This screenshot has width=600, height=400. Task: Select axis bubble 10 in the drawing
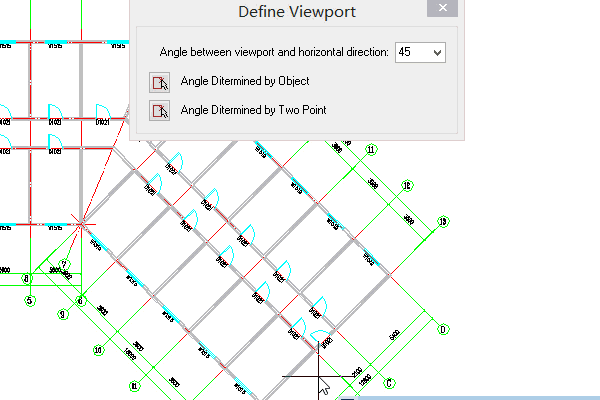[98, 350]
